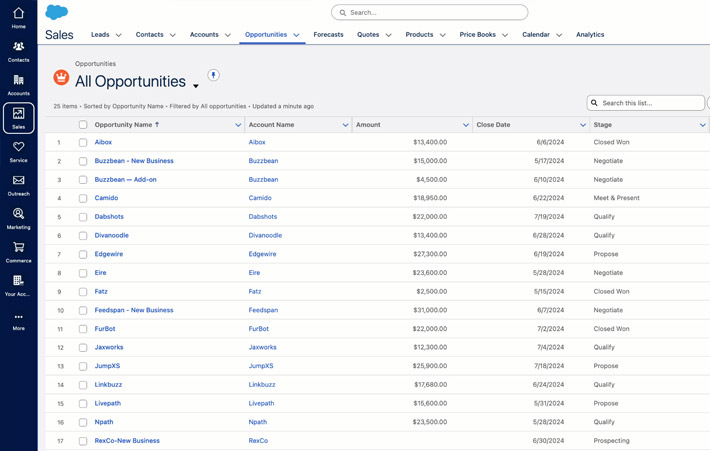Switch to the Forecasts tab
710x451 pixels.
(328, 34)
